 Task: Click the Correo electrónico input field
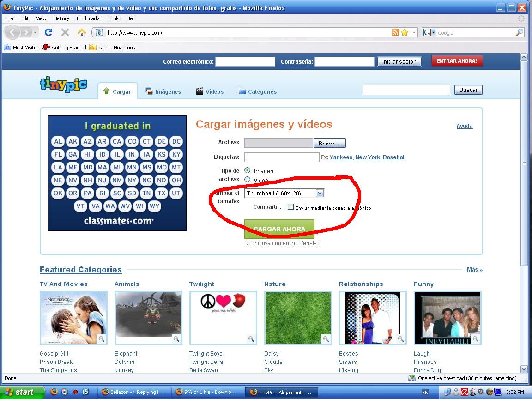coord(245,61)
